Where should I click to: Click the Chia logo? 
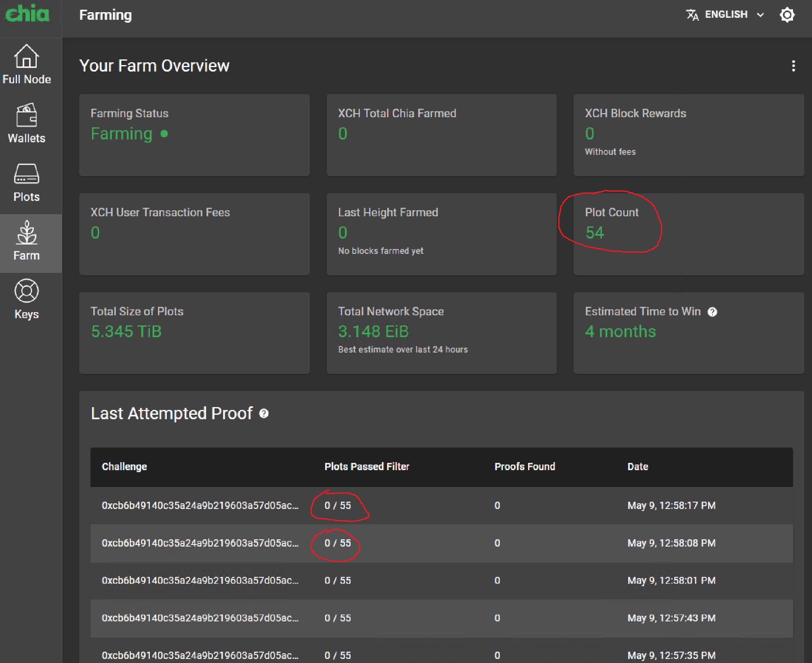pos(27,14)
